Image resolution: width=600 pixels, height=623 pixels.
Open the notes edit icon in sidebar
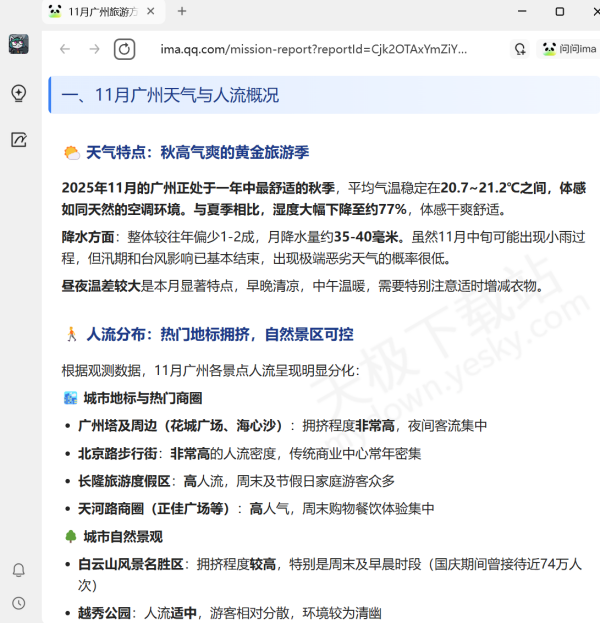(x=19, y=140)
